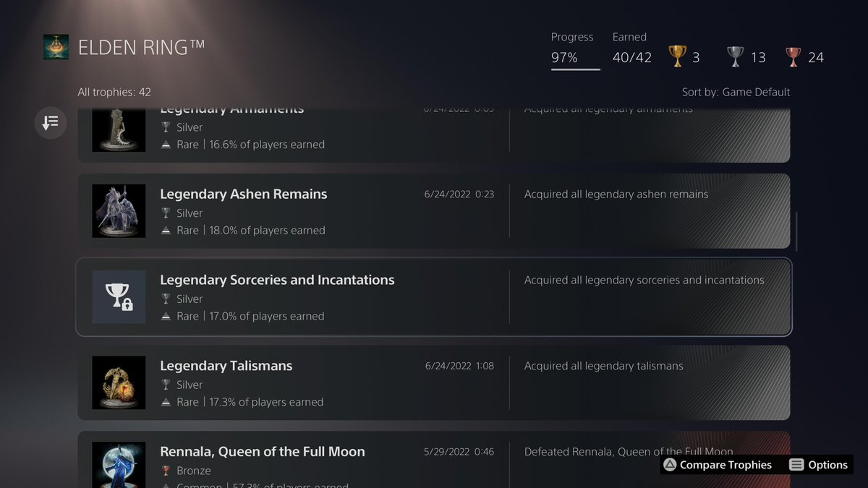Click the trophy list scrollbar
The width and height of the screenshot is (868, 488).
(796, 231)
